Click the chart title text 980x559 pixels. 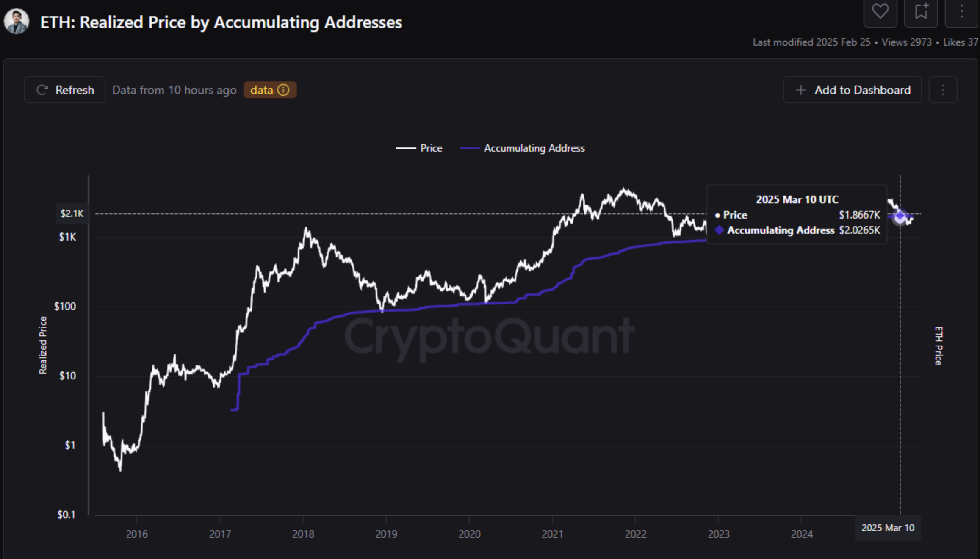(221, 22)
